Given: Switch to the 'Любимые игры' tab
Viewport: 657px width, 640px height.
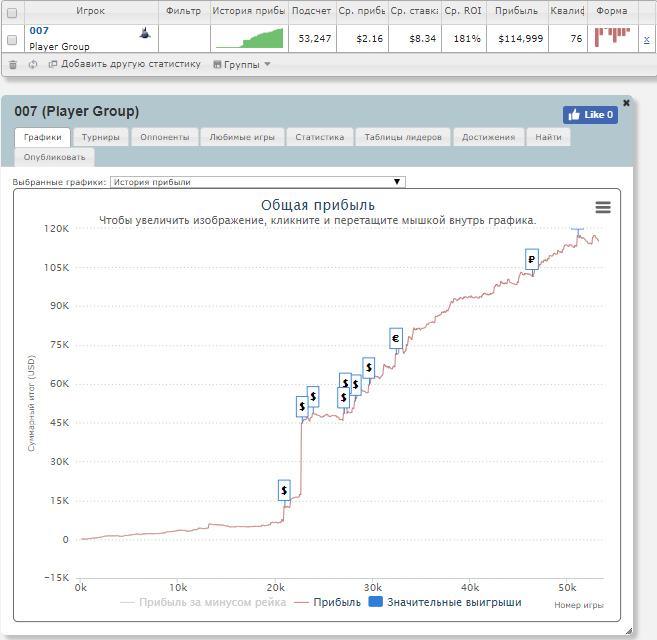Looking at the screenshot, I should (x=242, y=137).
